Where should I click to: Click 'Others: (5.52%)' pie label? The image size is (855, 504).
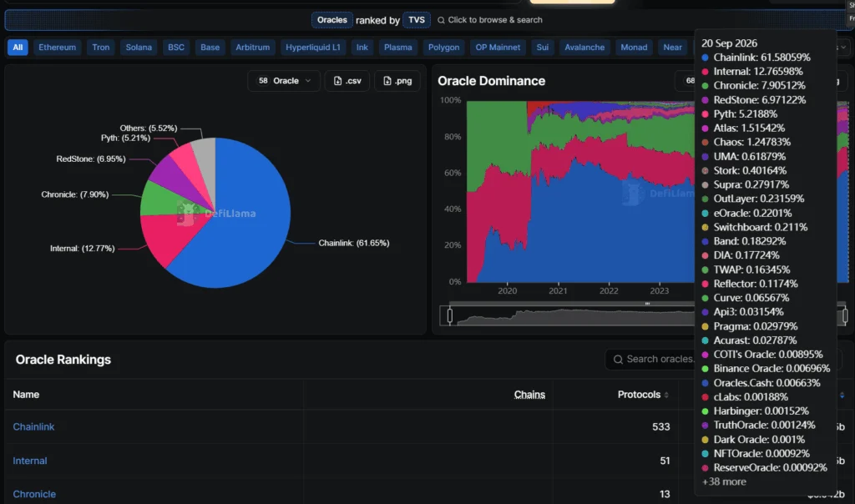point(149,128)
